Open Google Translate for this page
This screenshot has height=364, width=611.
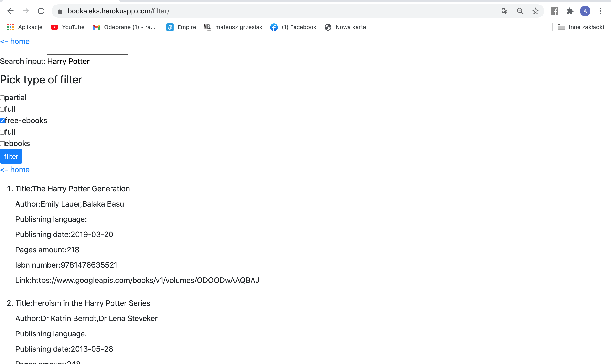(x=505, y=11)
